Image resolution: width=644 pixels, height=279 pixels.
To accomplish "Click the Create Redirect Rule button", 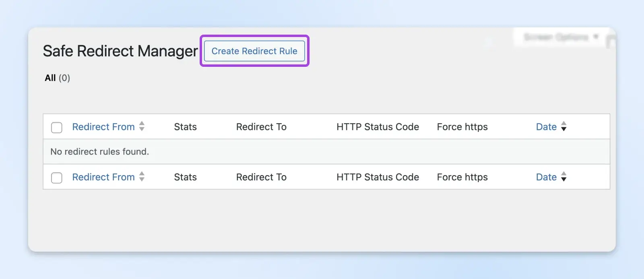I will (254, 51).
